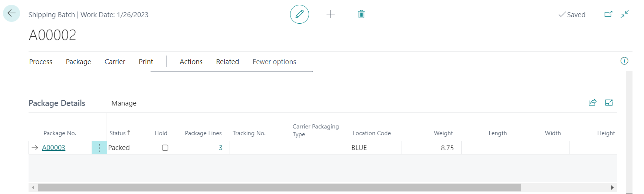Click the horizontal scrollbar thumb
This screenshot has height=194, width=644.
279,188
